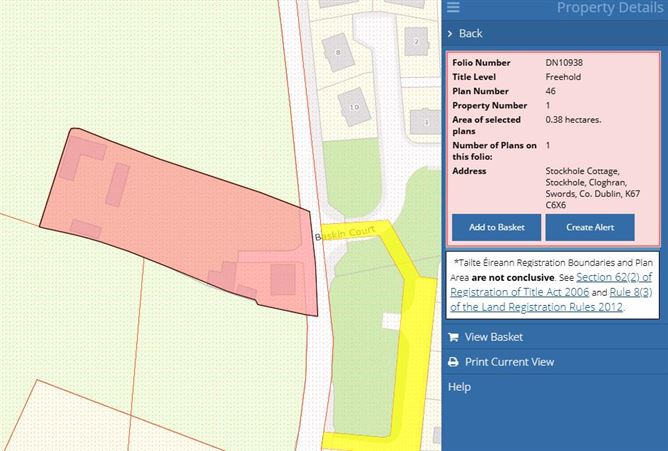
Task: Click the shopping cart icon
Action: point(453,337)
